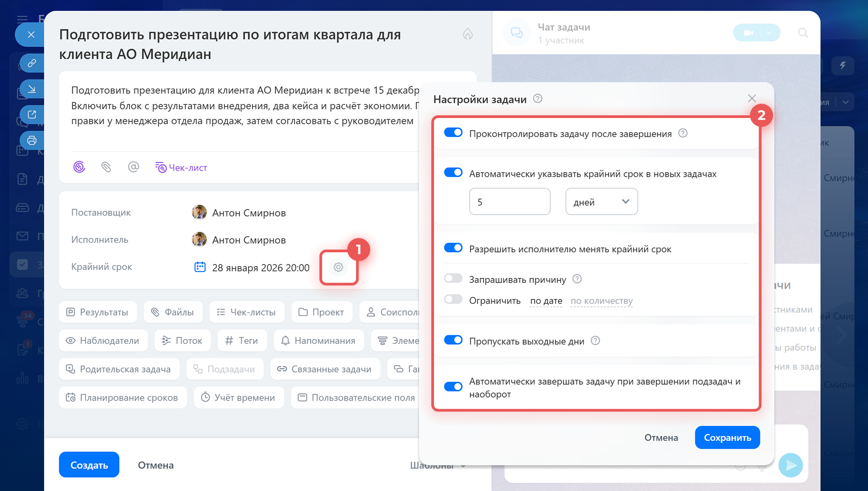Disable Пропускать выходные дни switch
Image resolution: width=868 pixels, height=491 pixels.
point(453,340)
